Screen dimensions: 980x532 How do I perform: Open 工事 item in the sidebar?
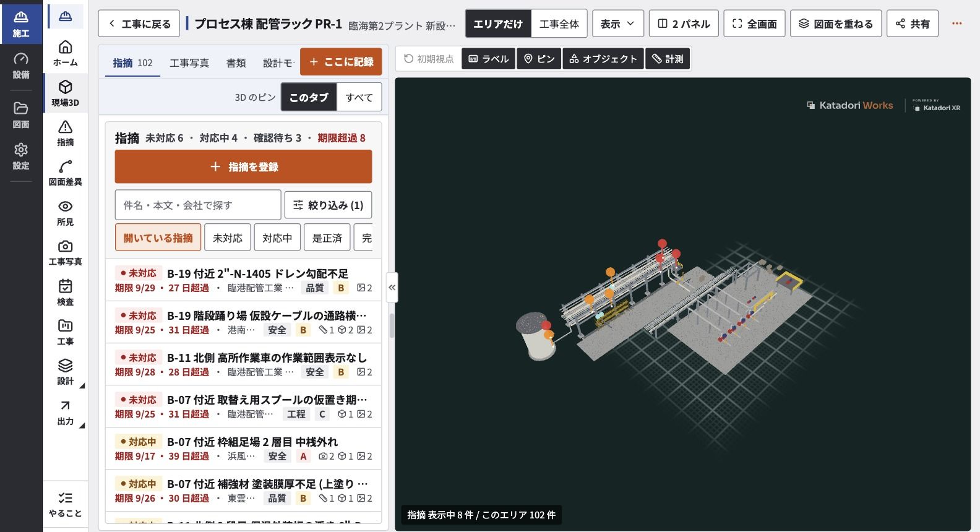coord(65,332)
